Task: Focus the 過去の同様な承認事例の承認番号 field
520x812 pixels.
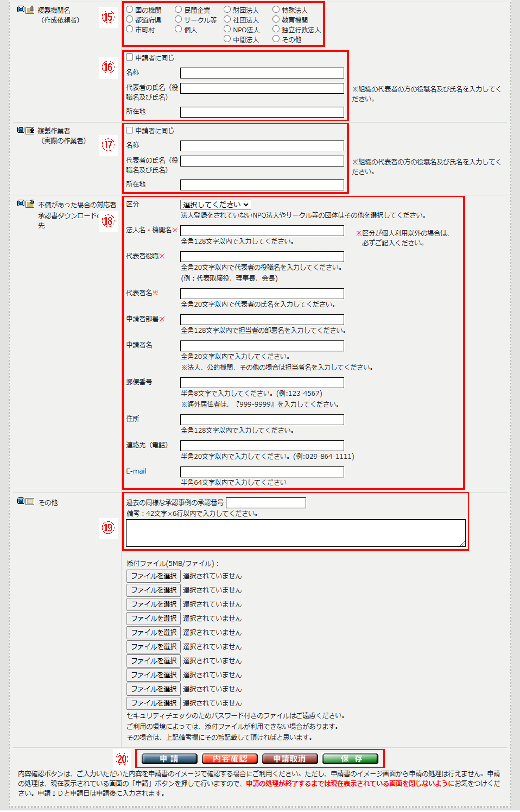Action: point(266,503)
